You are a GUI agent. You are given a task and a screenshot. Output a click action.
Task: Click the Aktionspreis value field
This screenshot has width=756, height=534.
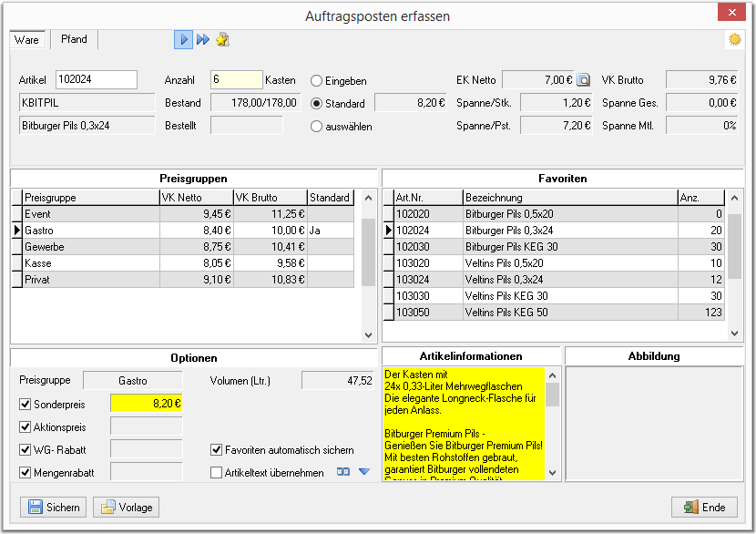click(x=147, y=426)
